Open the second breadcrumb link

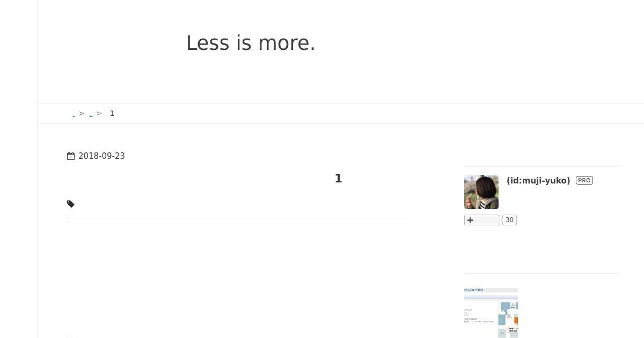[x=91, y=115]
